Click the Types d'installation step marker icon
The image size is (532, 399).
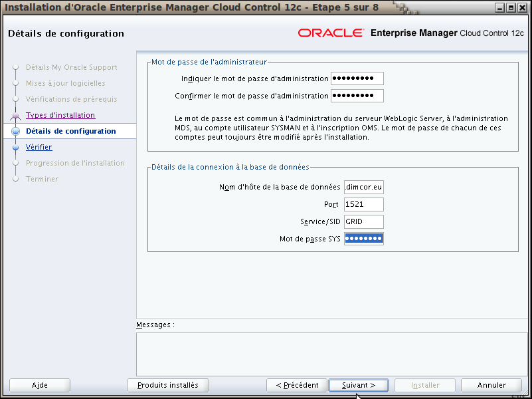pos(15,116)
